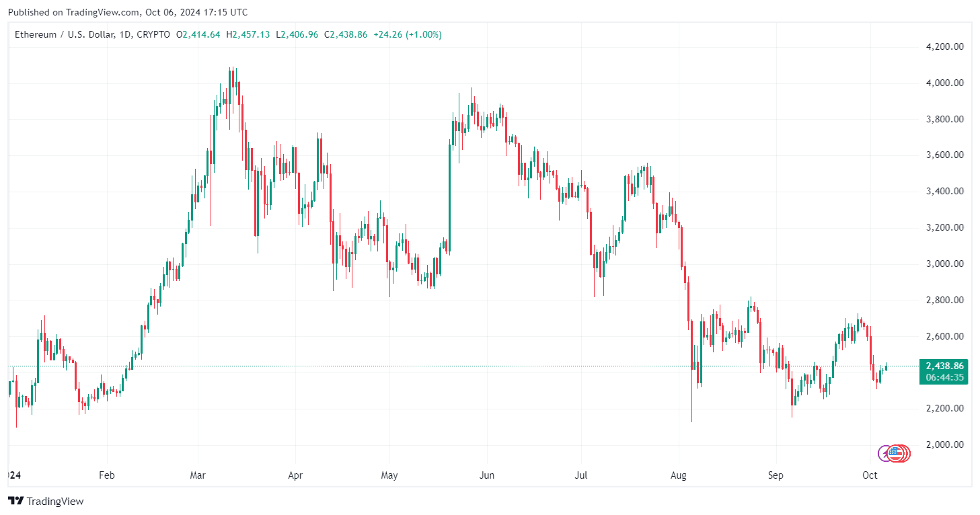980x515 pixels.
Task: Click the Jul label on time axis
Action: pyautogui.click(x=581, y=476)
